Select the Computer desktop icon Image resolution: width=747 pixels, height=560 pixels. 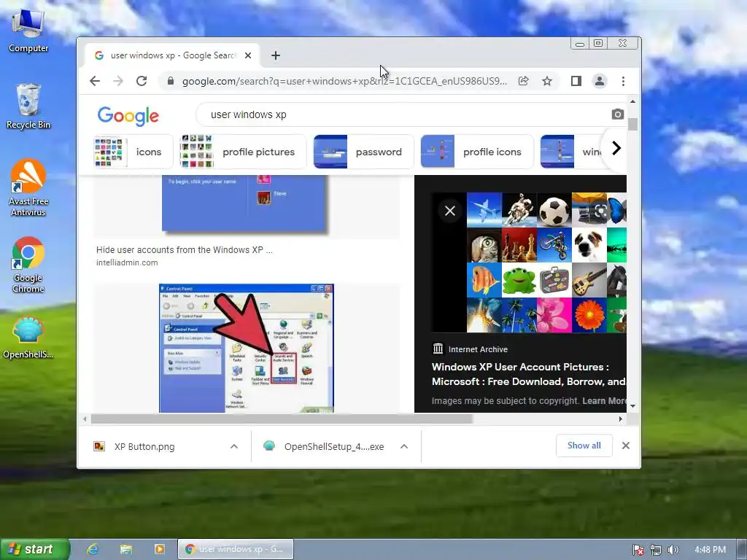[28, 31]
